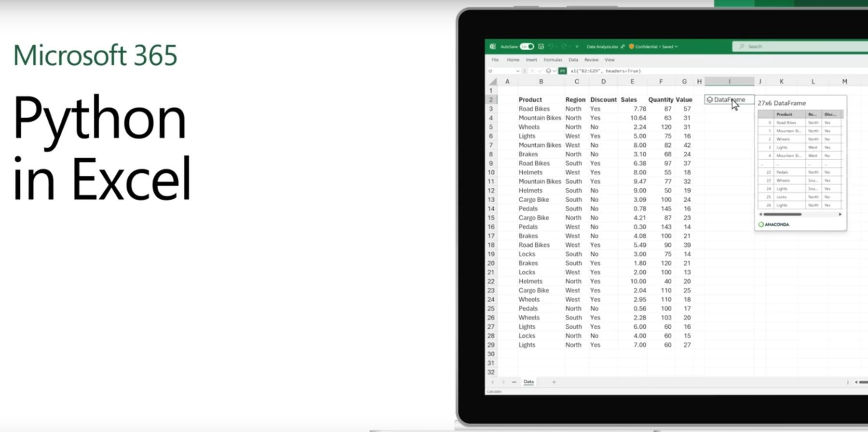Click the sheet horizontal scroll left arrow

[x=856, y=382]
